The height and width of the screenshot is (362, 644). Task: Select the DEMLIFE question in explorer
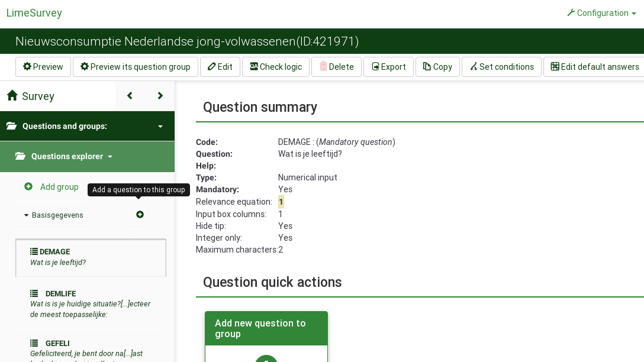[x=60, y=294]
